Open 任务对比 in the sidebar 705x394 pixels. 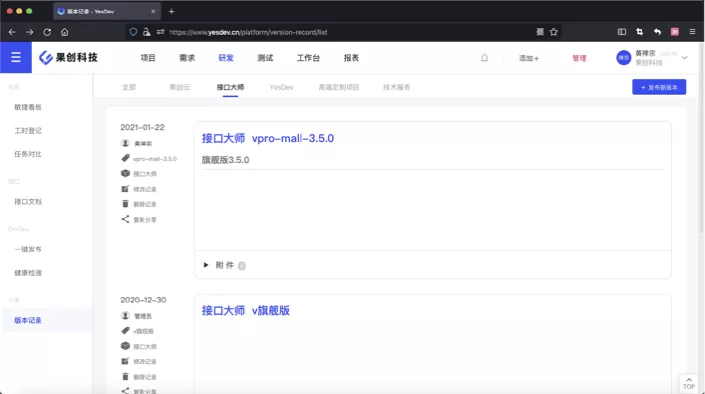28,154
